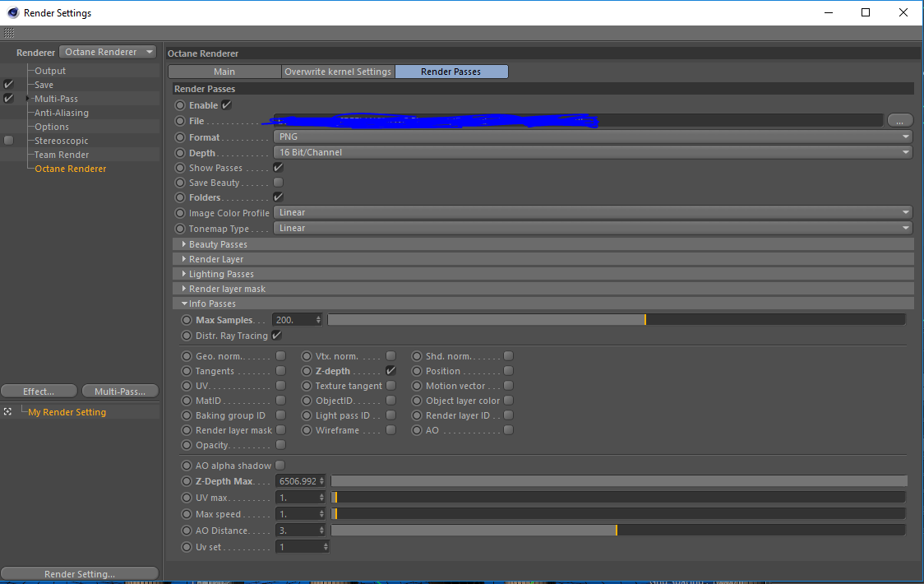Toggle the Save checkbox in left list
Image resolution: width=924 pixels, height=584 pixels.
[8, 85]
